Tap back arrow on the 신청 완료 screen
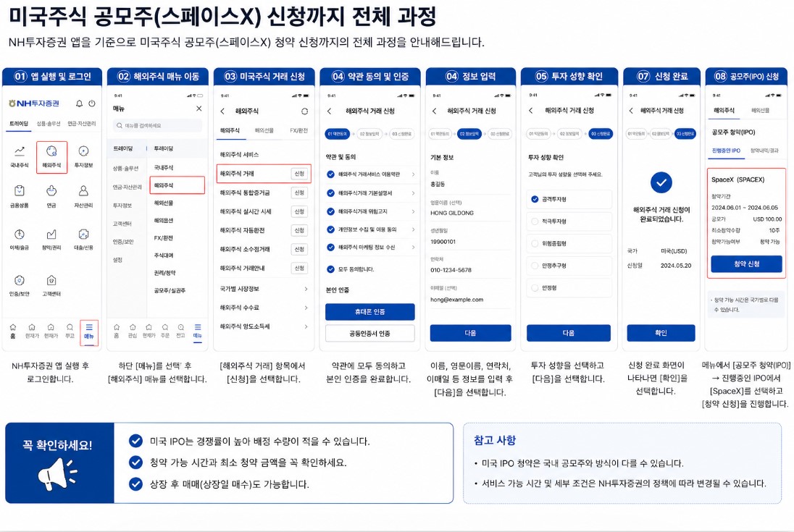This screenshot has height=532, width=794. 631,111
